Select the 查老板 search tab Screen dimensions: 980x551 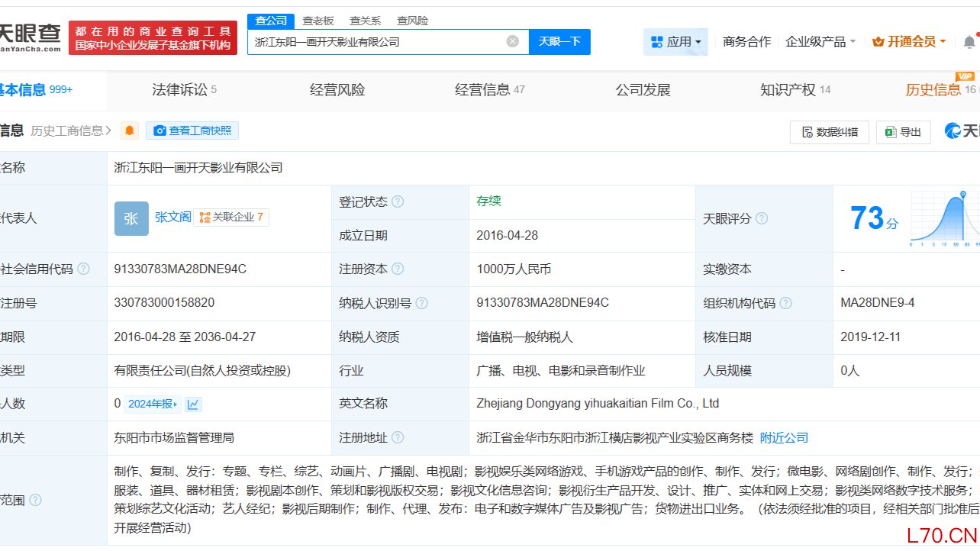318,21
